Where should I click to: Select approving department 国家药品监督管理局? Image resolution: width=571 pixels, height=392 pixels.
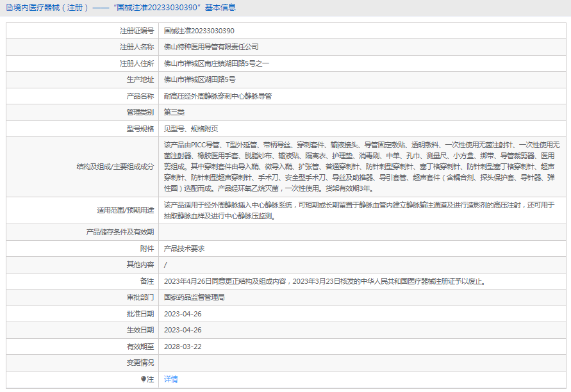pos(194,297)
